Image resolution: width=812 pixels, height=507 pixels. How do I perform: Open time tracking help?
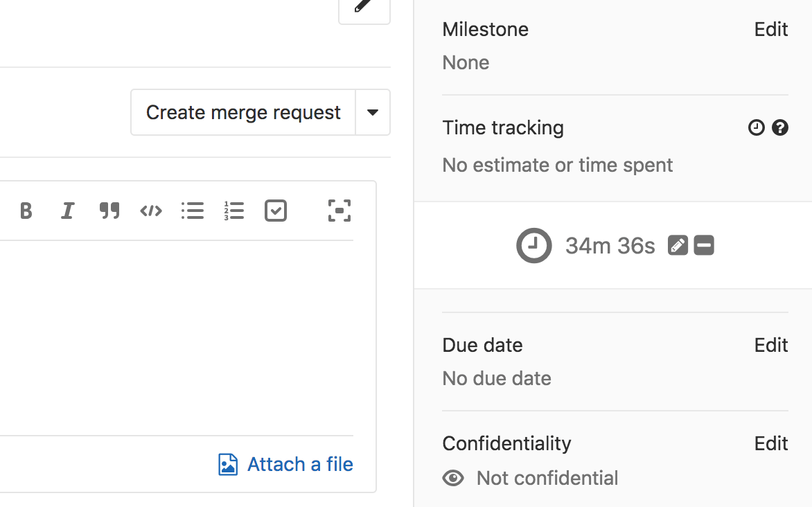(x=780, y=127)
